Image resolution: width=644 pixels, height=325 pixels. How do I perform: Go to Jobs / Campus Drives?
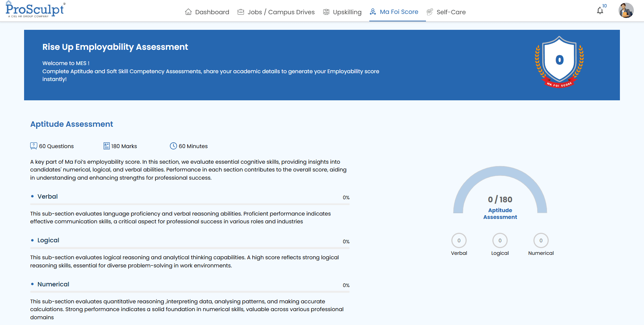(x=276, y=12)
